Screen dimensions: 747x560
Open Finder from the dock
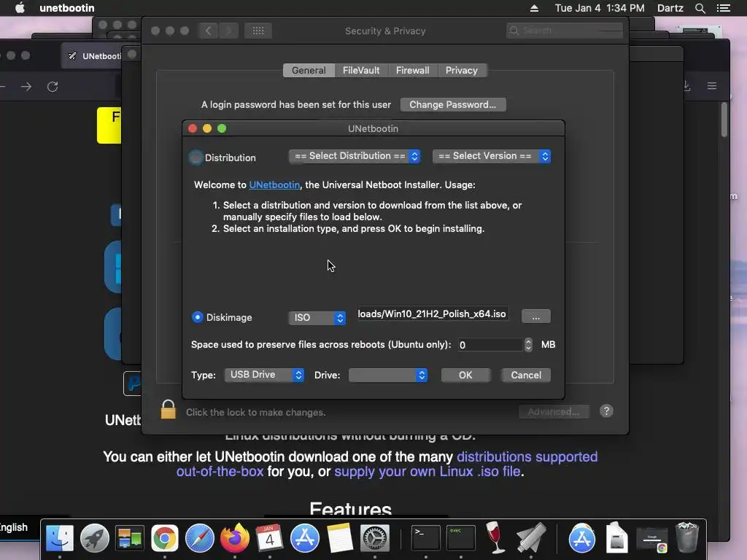[60, 538]
